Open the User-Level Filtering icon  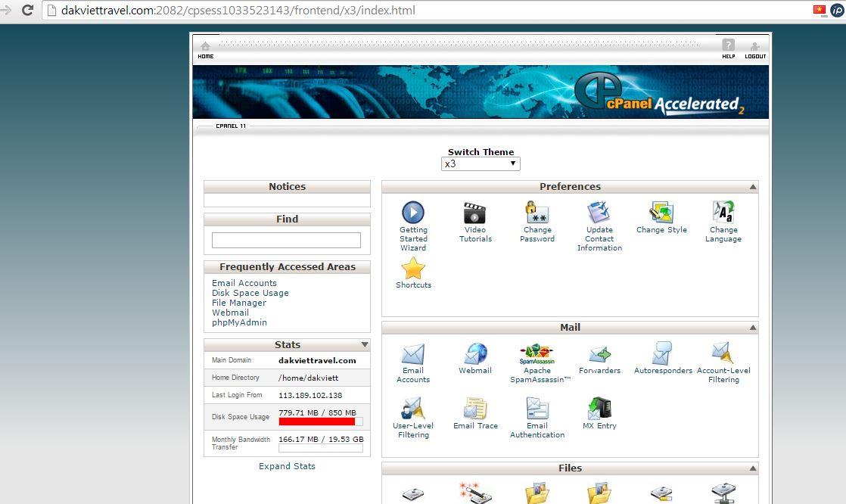click(x=413, y=409)
